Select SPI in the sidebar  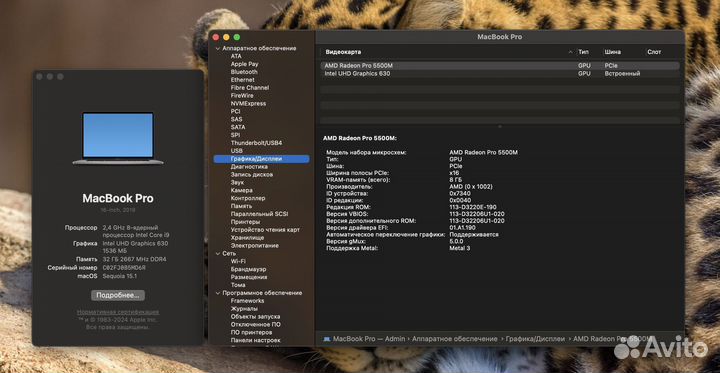pyautogui.click(x=235, y=135)
